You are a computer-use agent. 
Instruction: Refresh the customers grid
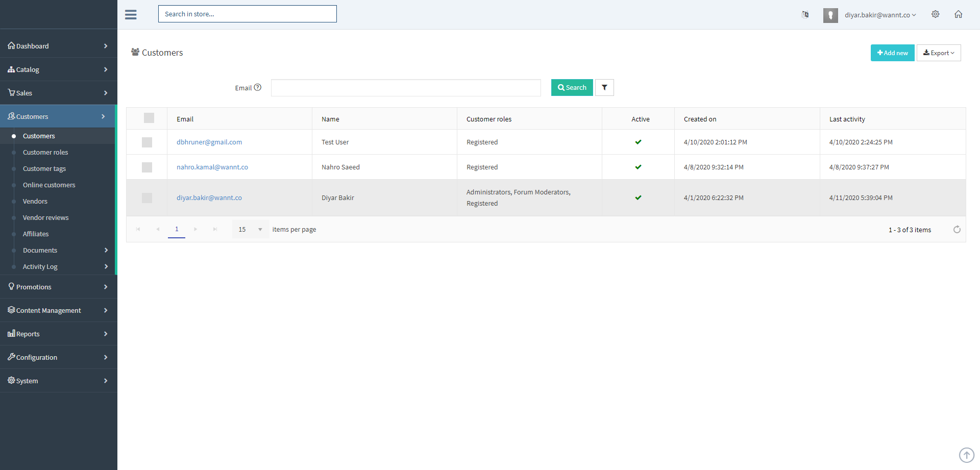pyautogui.click(x=957, y=230)
